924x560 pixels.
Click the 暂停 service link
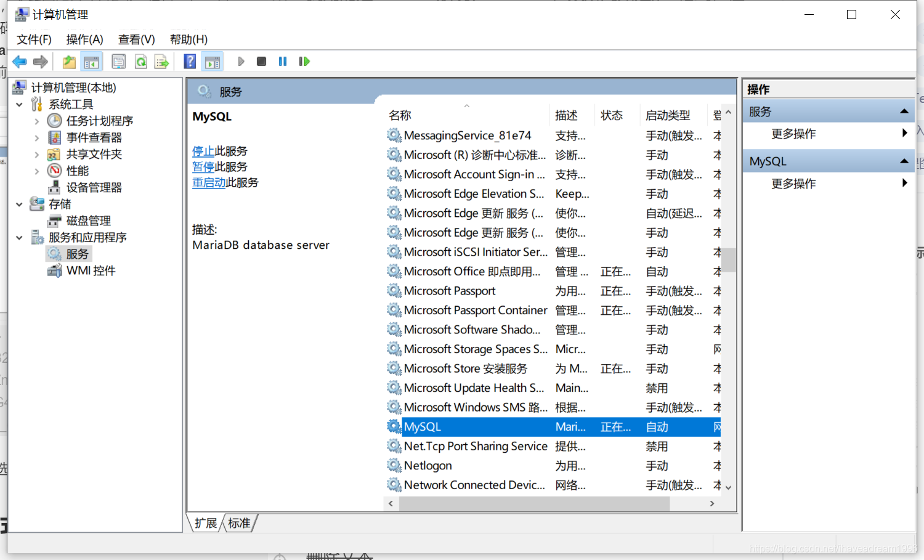pos(203,167)
